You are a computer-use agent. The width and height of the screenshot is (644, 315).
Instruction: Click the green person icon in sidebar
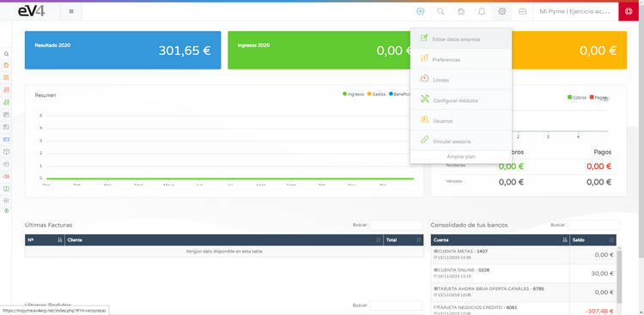click(6, 102)
